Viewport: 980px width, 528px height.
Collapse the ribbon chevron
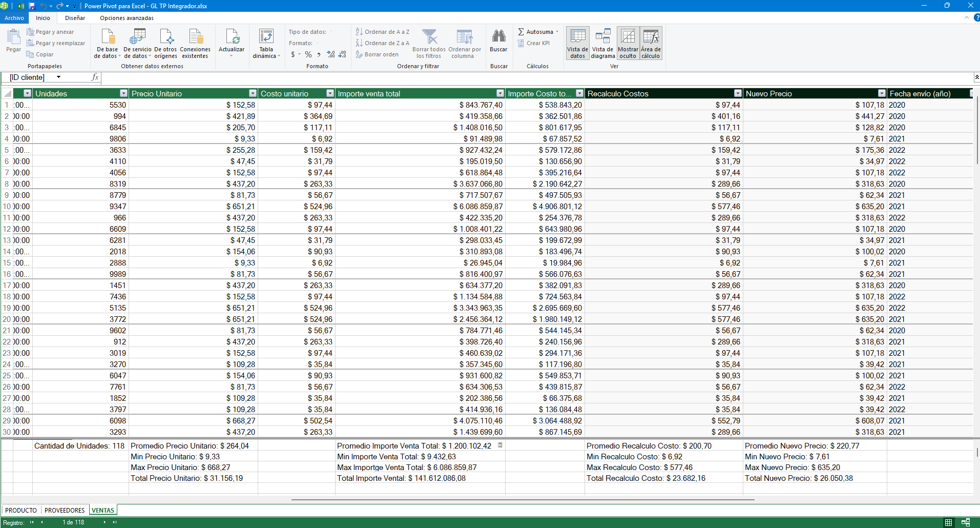click(x=966, y=18)
